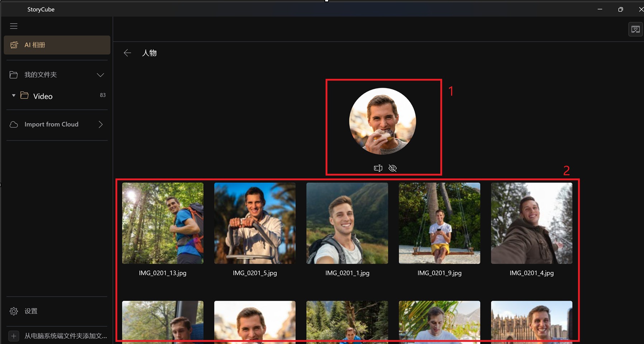
Task: Go back with the arrow beside 人物
Action: pyautogui.click(x=127, y=53)
